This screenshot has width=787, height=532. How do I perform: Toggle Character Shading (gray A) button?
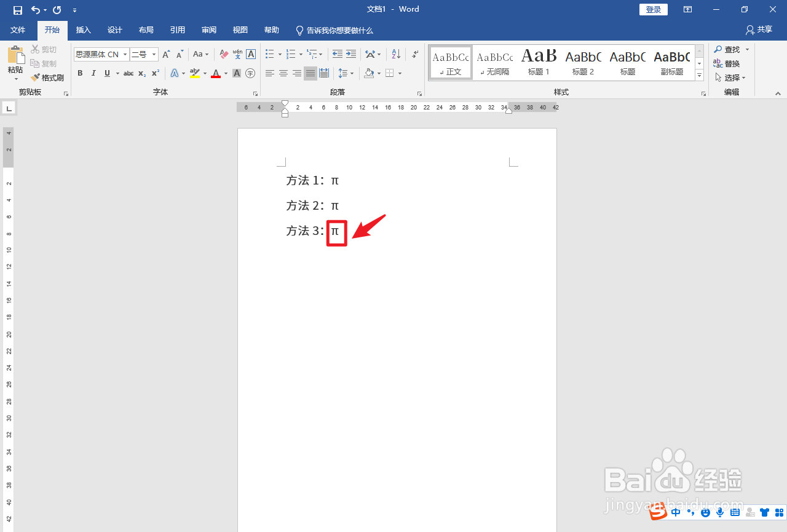click(x=237, y=73)
